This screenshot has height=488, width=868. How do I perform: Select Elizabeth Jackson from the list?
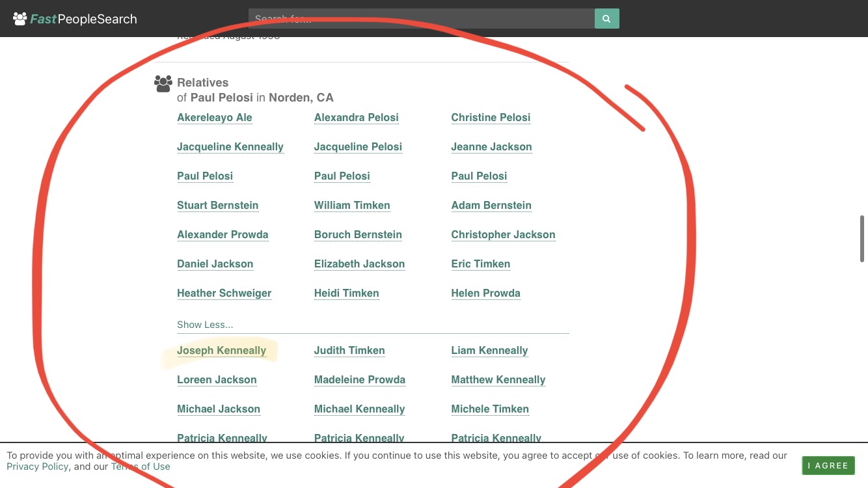click(359, 264)
